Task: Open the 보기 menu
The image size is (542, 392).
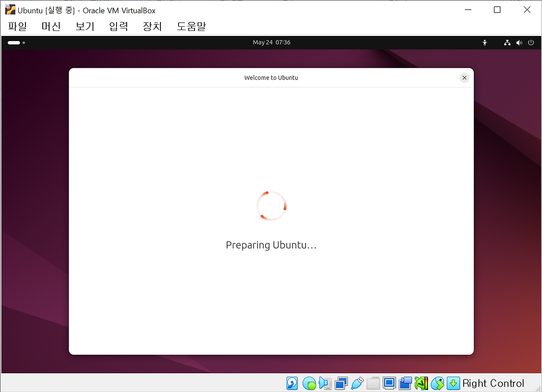Action: [x=85, y=26]
